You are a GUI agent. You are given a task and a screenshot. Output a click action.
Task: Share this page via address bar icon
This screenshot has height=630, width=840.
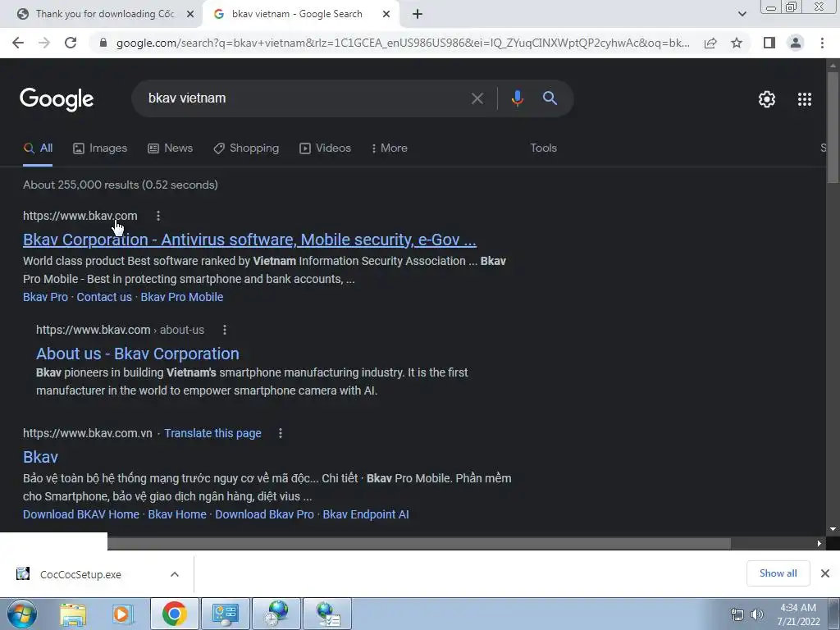pos(710,43)
